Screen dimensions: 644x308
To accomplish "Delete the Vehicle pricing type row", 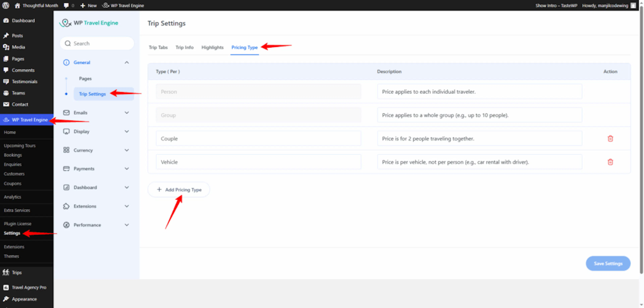I will tap(610, 162).
